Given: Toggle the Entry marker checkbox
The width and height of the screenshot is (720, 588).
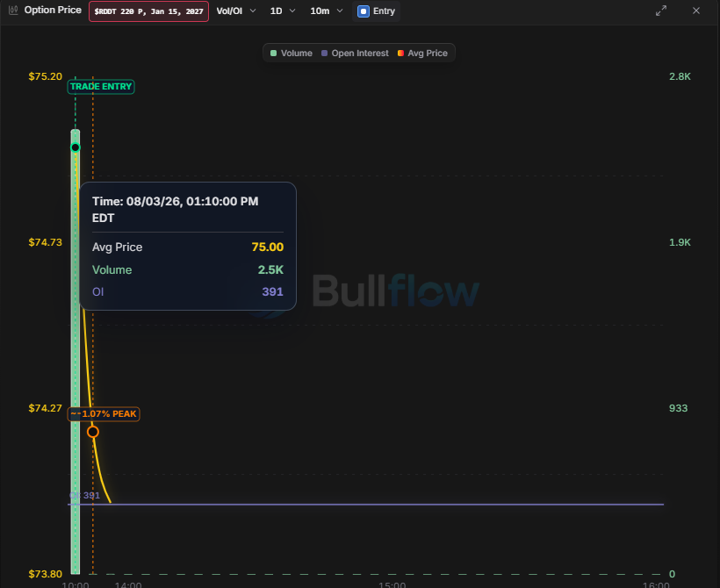Looking at the screenshot, I should 364,11.
